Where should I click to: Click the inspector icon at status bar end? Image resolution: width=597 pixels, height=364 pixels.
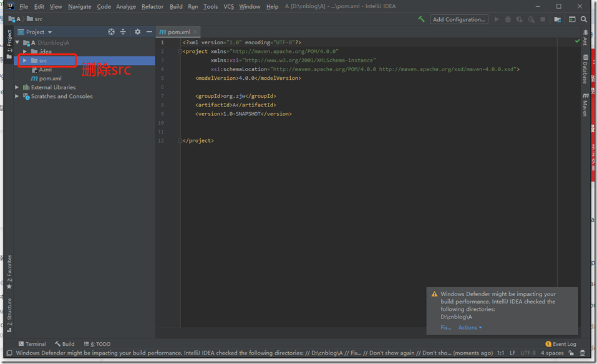coord(583,353)
